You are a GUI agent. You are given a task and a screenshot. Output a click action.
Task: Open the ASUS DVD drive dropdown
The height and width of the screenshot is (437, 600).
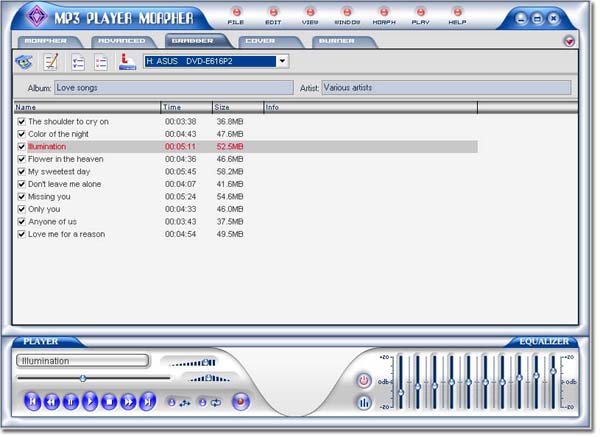pyautogui.click(x=283, y=62)
